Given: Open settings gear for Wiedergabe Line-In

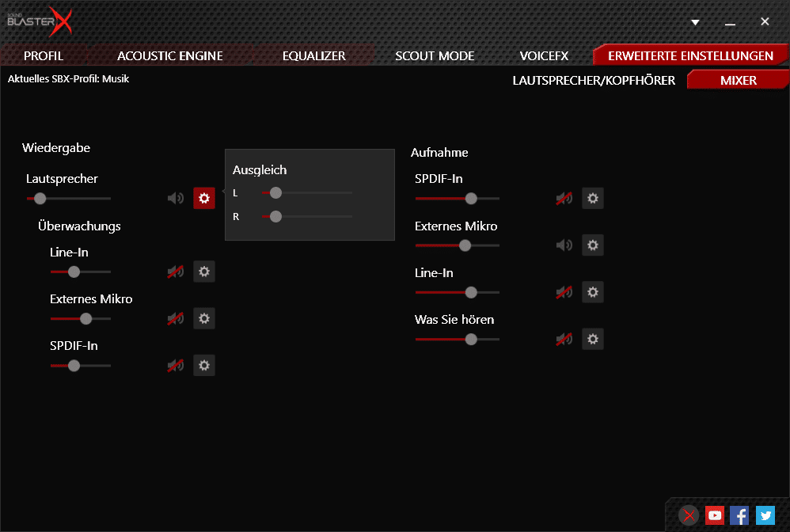Looking at the screenshot, I should [204, 272].
